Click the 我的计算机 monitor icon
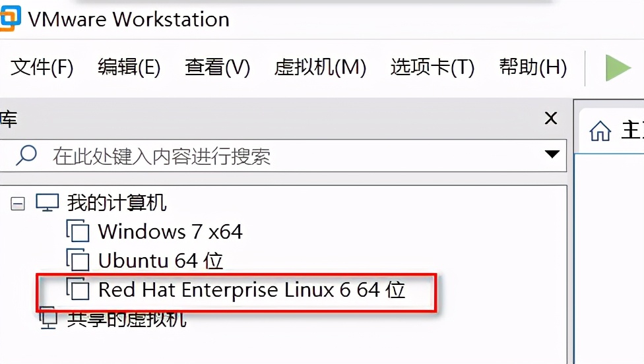Image resolution: width=644 pixels, height=364 pixels. point(48,202)
